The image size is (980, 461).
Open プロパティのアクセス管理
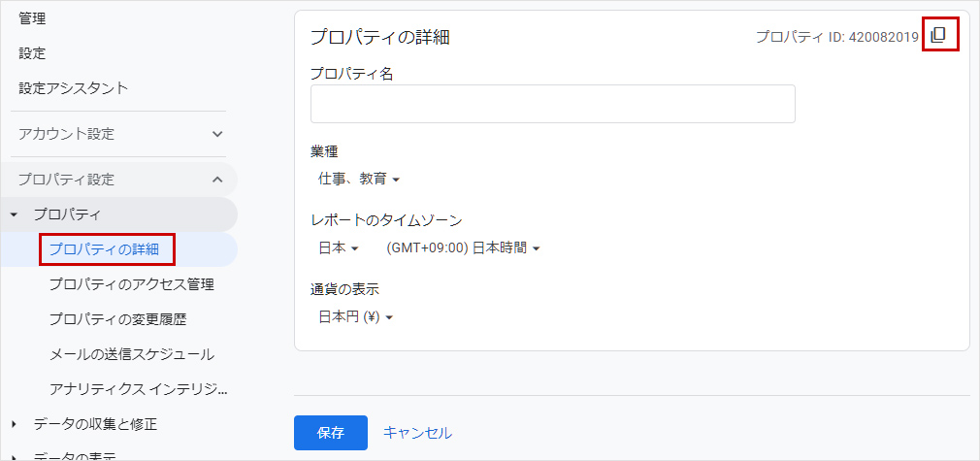point(131,284)
